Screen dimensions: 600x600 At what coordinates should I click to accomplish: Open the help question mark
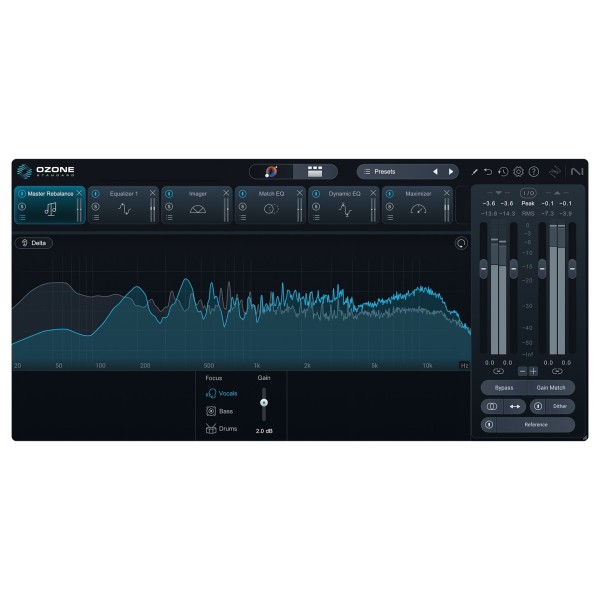tap(533, 171)
